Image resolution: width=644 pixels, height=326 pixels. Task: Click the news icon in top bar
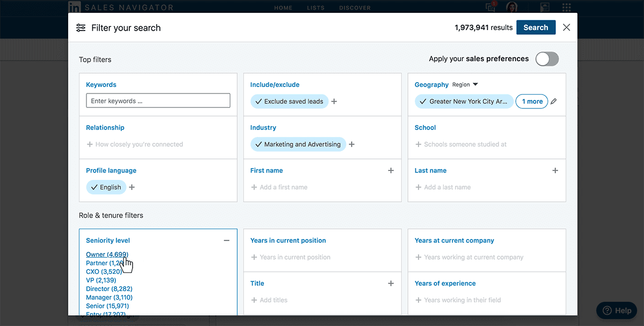[545, 8]
